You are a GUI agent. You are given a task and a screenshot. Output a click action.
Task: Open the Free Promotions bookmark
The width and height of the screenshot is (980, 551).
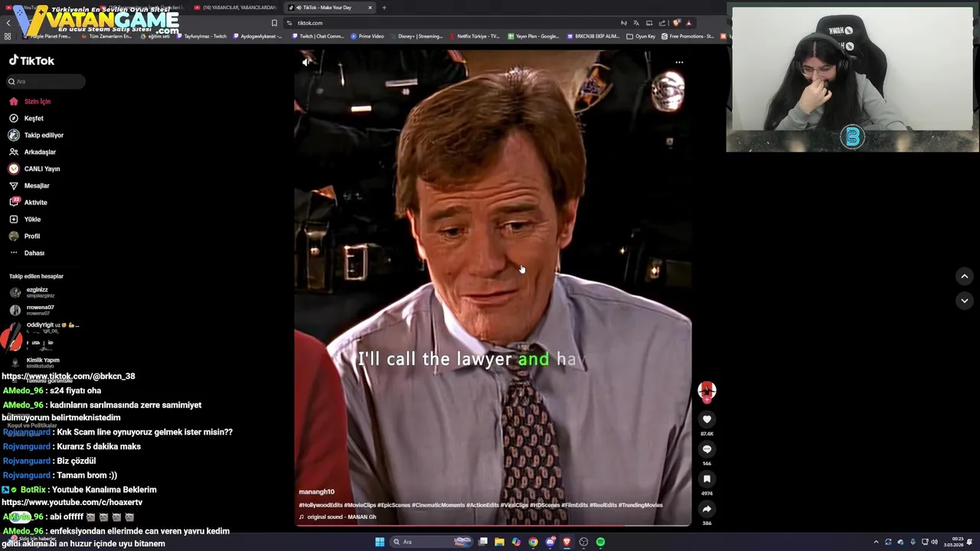[688, 36]
